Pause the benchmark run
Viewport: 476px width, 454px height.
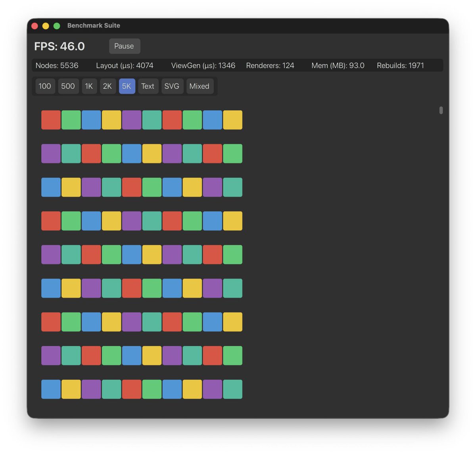pyautogui.click(x=124, y=46)
